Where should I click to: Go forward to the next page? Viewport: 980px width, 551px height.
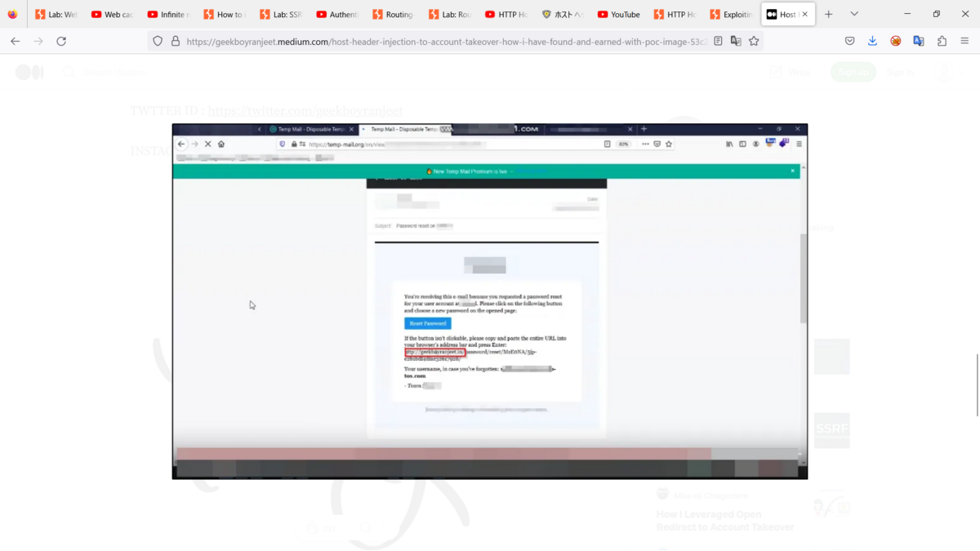click(38, 41)
